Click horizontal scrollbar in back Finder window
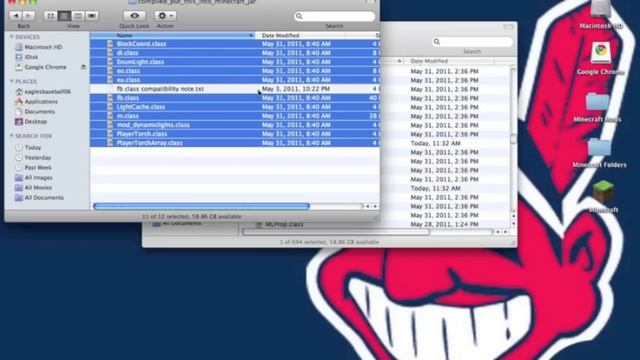The height and width of the screenshot is (360, 640). click(336, 232)
